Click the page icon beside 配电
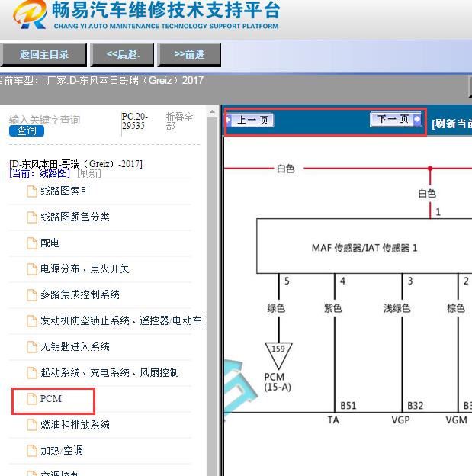 tap(32, 243)
